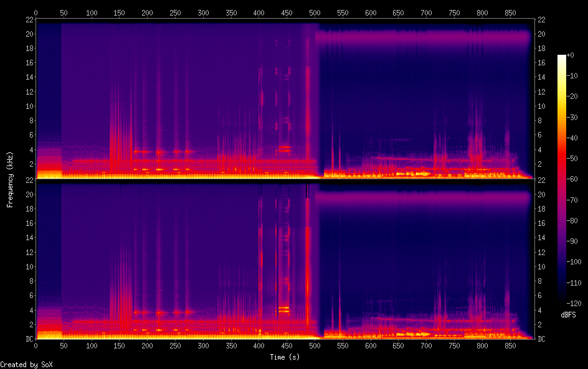Click the "500" tick on the bottom time axis
This screenshot has width=588, height=369.
[x=315, y=346]
